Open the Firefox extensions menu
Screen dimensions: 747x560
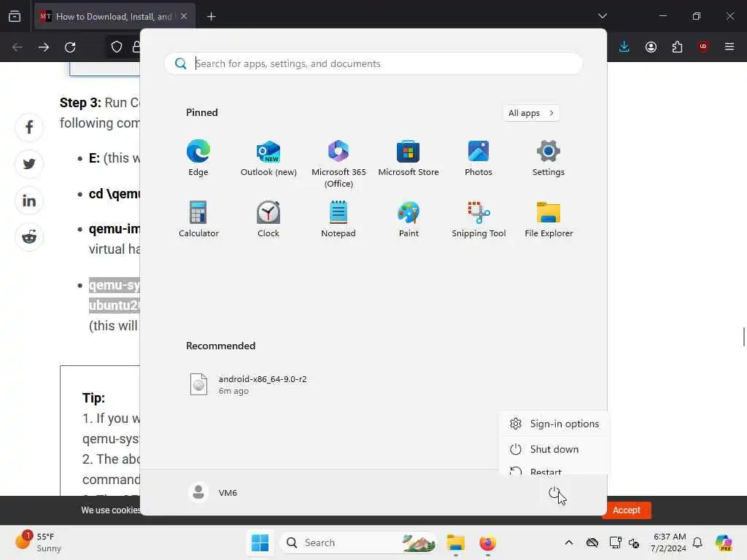tap(677, 47)
